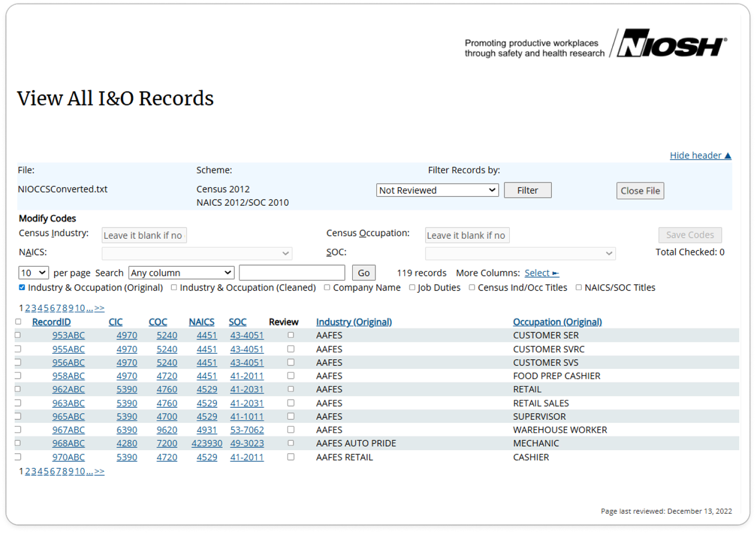Check row checkbox for record 953ABC
The image size is (756, 533).
click(x=18, y=335)
